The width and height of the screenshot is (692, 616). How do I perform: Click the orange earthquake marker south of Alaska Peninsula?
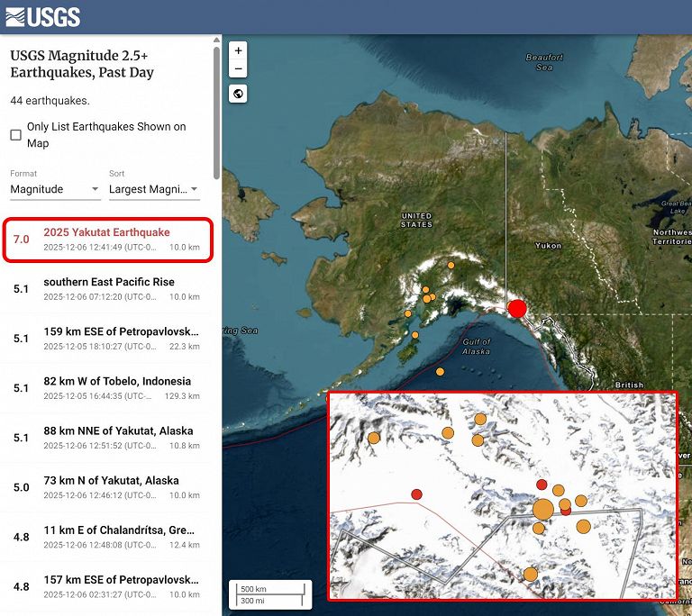(440, 371)
